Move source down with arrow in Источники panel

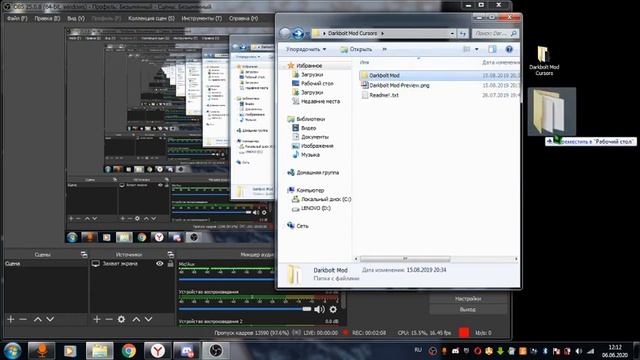(x=148, y=319)
